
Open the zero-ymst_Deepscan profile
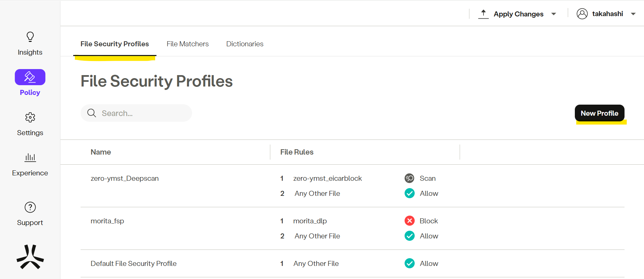pyautogui.click(x=125, y=178)
